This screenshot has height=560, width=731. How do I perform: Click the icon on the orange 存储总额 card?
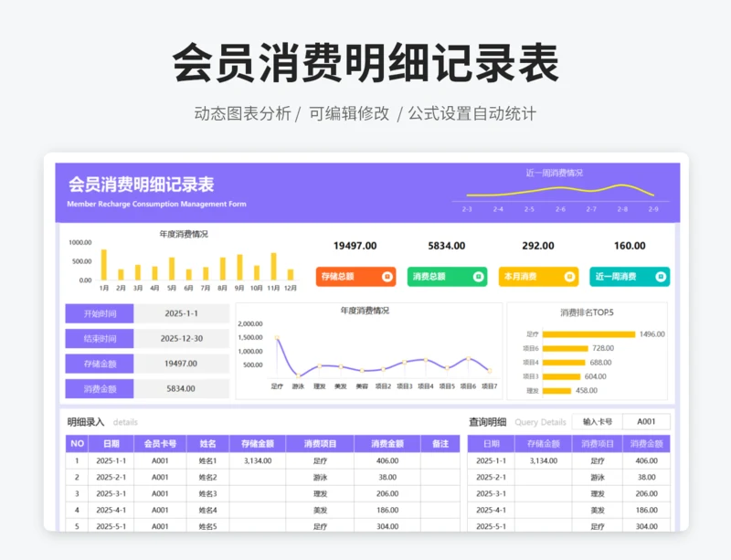click(x=387, y=276)
